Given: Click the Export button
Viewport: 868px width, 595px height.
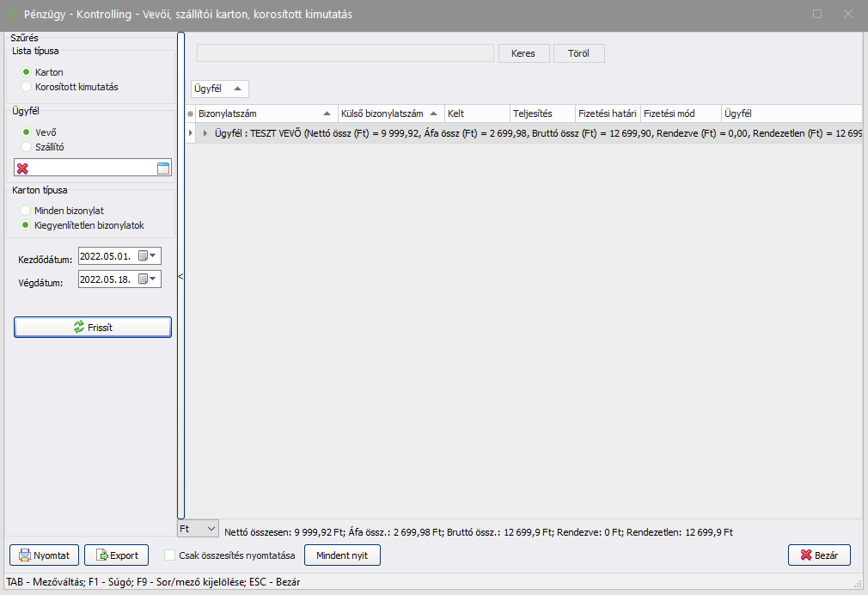Looking at the screenshot, I should 116,555.
